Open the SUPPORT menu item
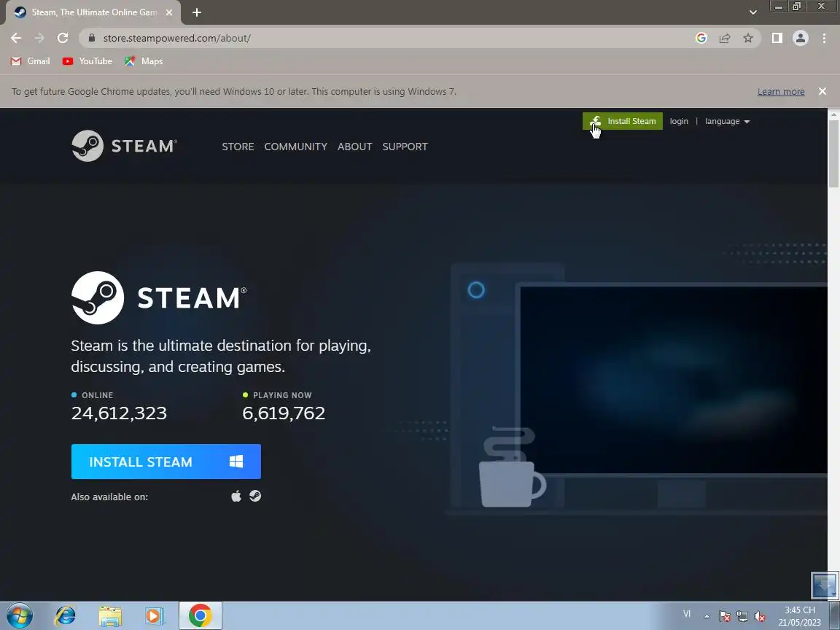The width and height of the screenshot is (840, 630). (x=405, y=147)
